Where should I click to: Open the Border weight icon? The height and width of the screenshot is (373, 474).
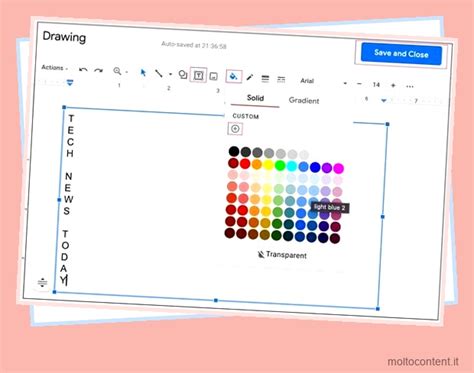[265, 79]
